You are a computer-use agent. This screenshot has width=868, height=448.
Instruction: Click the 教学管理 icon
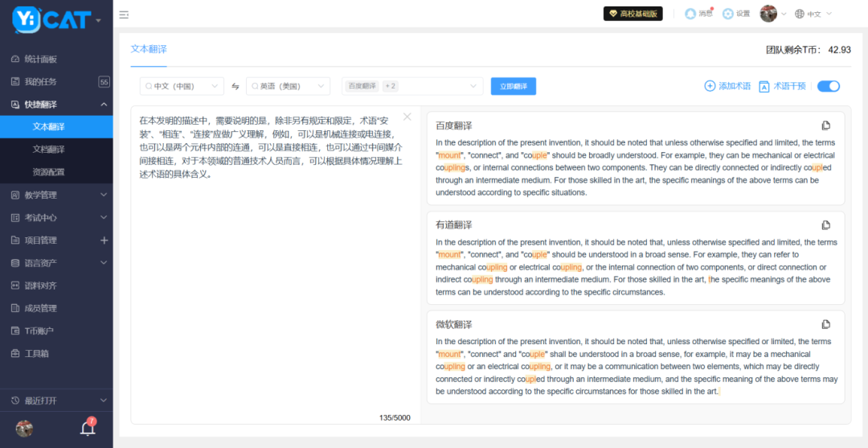[x=15, y=195]
